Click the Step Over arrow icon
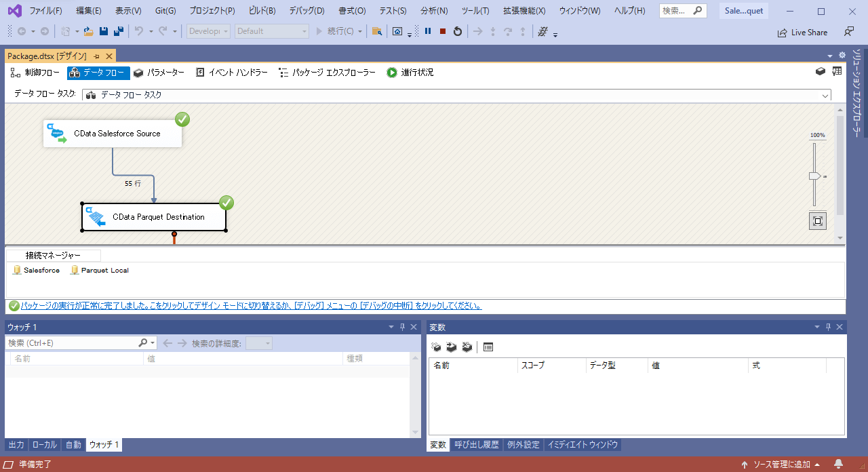The image size is (868, 472). (x=507, y=31)
